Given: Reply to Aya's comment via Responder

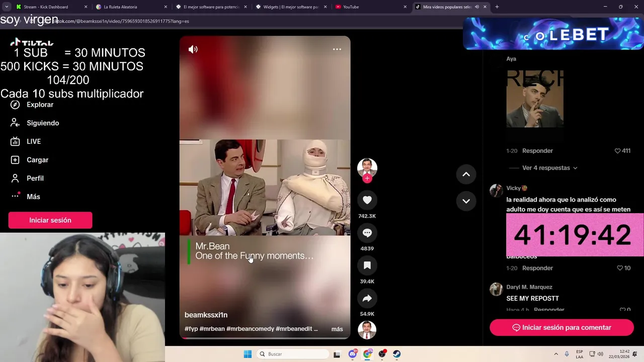Looking at the screenshot, I should click(537, 151).
